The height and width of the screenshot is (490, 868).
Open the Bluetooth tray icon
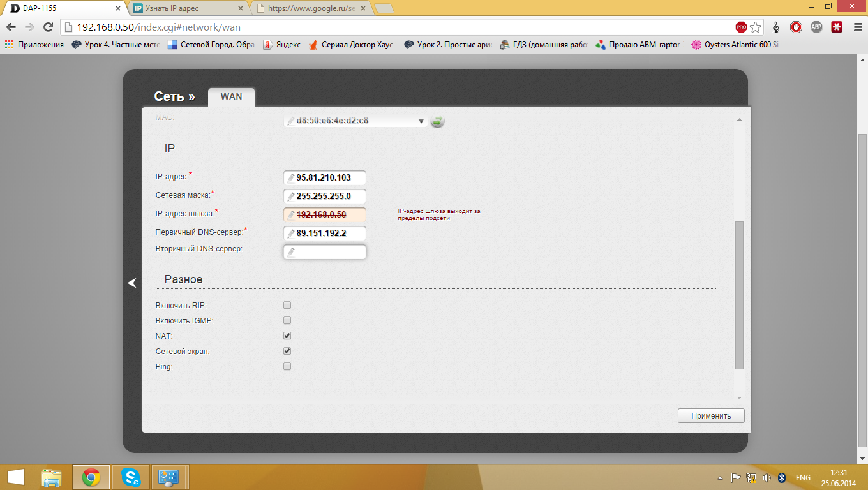coord(782,477)
